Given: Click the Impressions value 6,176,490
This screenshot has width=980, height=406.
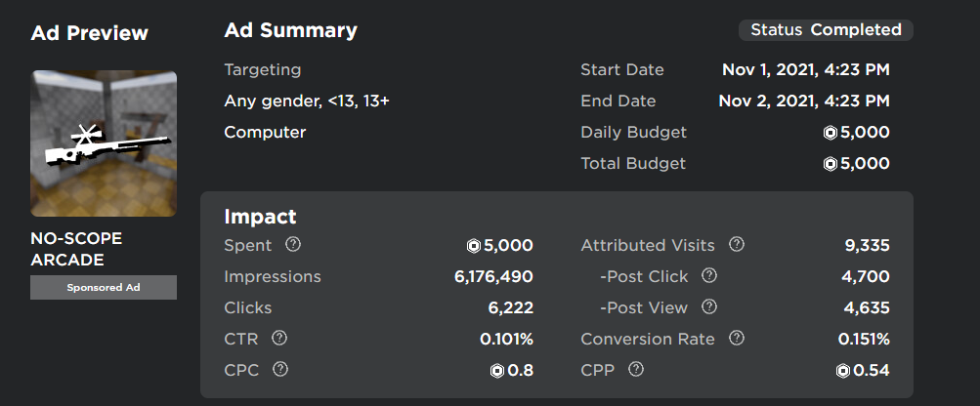Looking at the screenshot, I should click(493, 277).
